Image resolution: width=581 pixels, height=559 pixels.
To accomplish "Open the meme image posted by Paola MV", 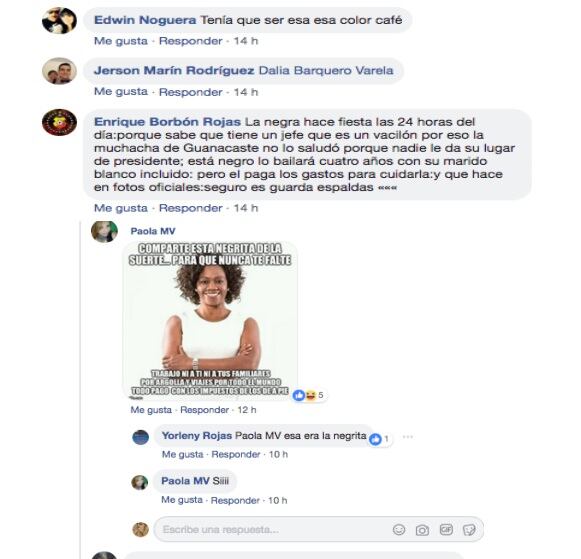I will [210, 321].
